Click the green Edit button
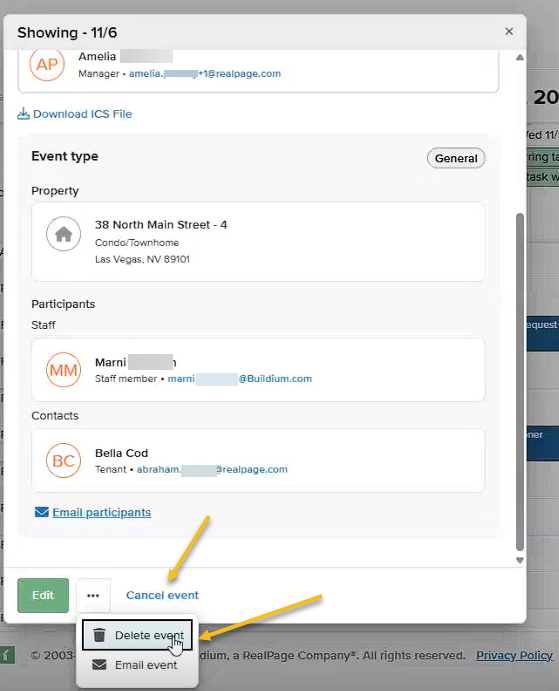Viewport: 559px width, 691px height. (43, 595)
